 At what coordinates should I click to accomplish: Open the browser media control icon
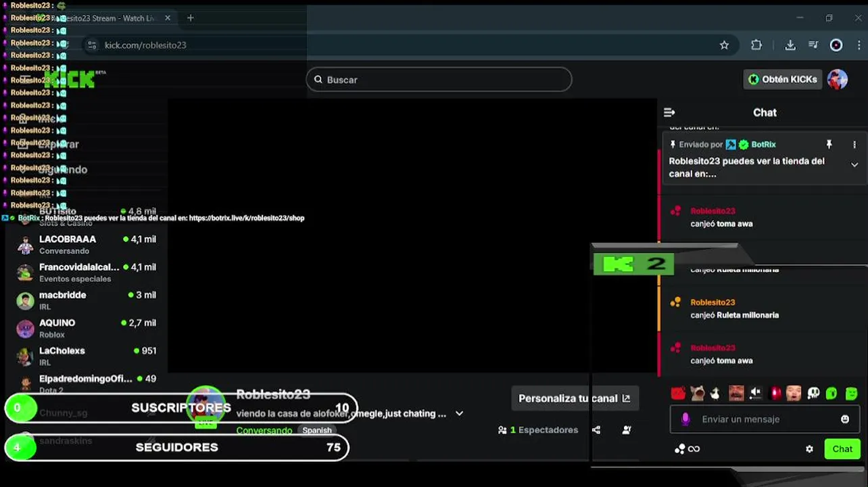[813, 45]
